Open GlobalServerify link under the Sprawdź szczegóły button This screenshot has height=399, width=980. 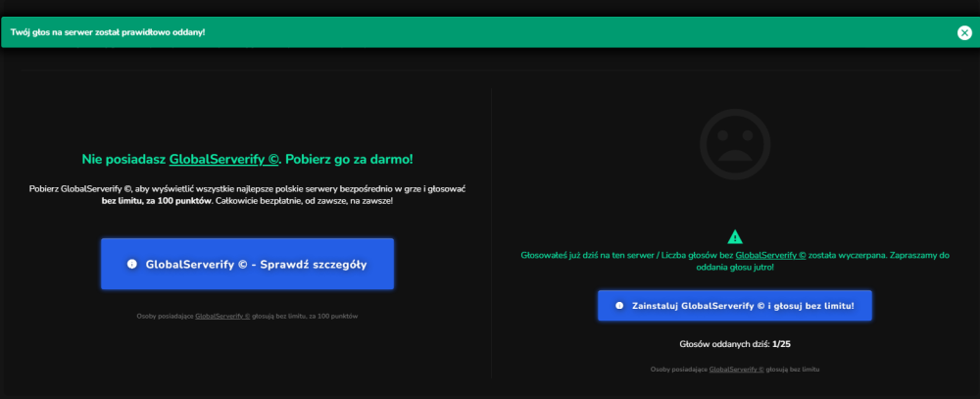[x=222, y=317]
